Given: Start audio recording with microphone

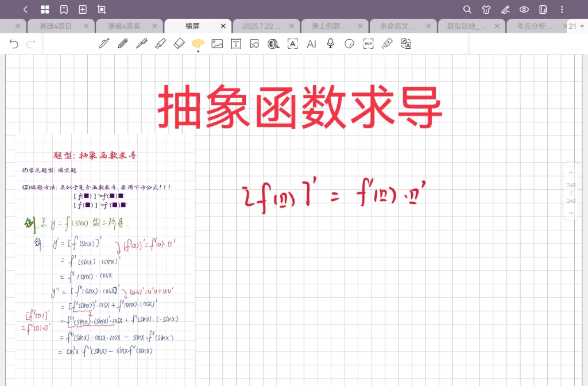Looking at the screenshot, I should (x=330, y=44).
